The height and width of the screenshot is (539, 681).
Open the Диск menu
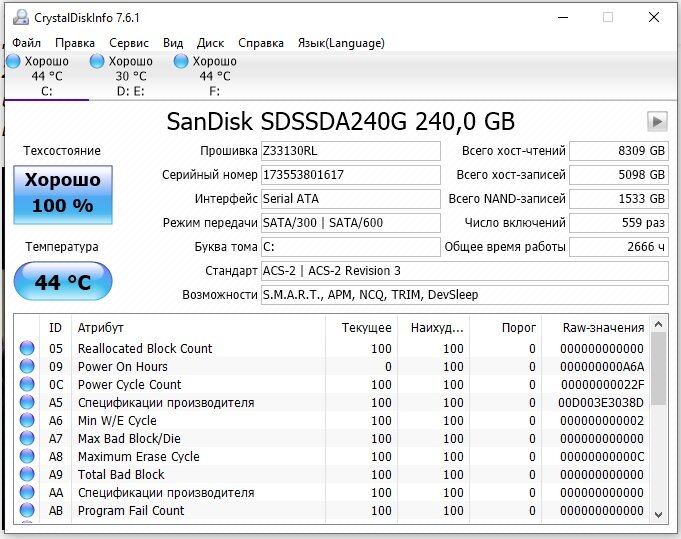[x=210, y=43]
